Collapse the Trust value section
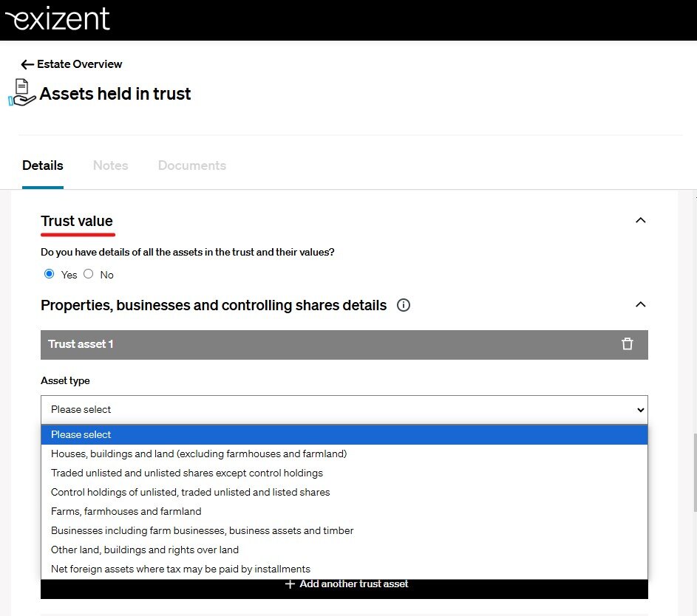 point(641,220)
